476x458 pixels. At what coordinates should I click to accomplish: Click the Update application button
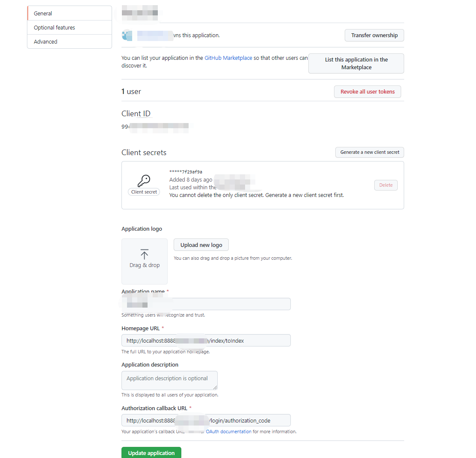pos(151,452)
